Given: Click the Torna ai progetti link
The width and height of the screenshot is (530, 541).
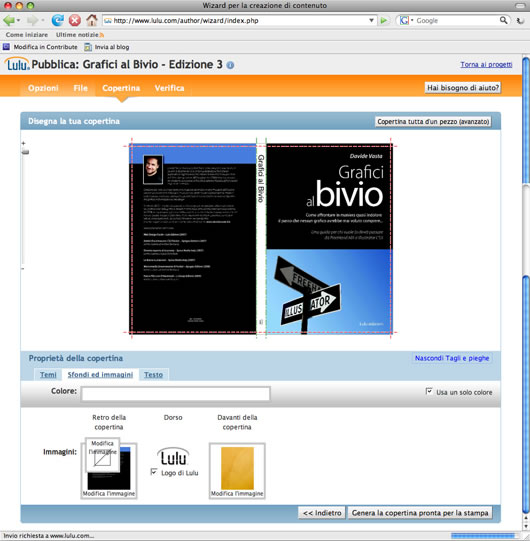Looking at the screenshot, I should pyautogui.click(x=486, y=65).
